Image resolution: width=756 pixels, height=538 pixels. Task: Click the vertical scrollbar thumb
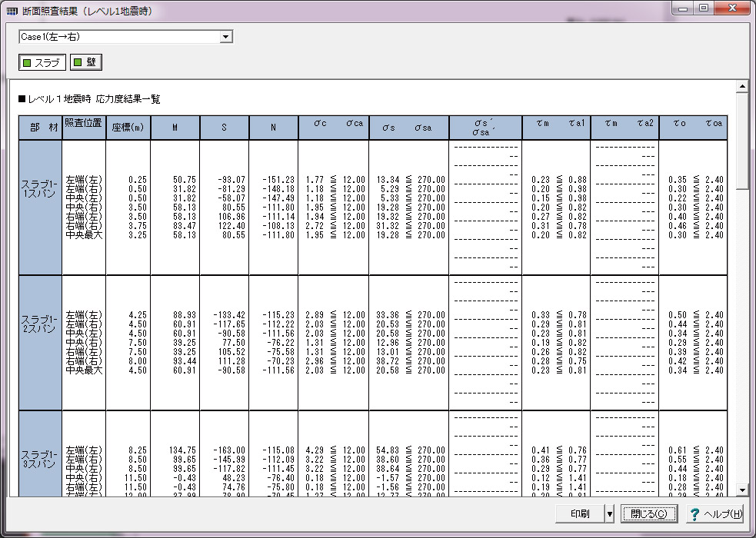tap(742, 141)
